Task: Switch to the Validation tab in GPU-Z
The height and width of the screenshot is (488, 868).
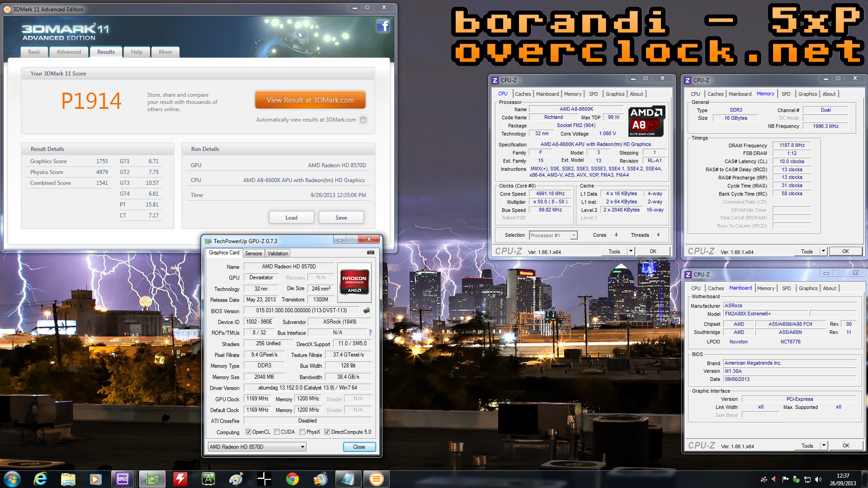Action: coord(278,253)
